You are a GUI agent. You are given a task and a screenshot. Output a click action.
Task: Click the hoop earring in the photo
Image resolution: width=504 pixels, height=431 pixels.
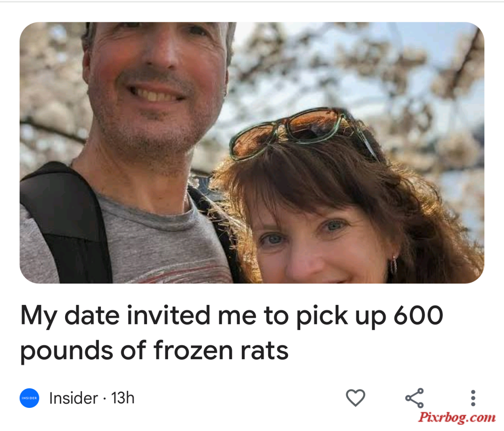tap(394, 265)
